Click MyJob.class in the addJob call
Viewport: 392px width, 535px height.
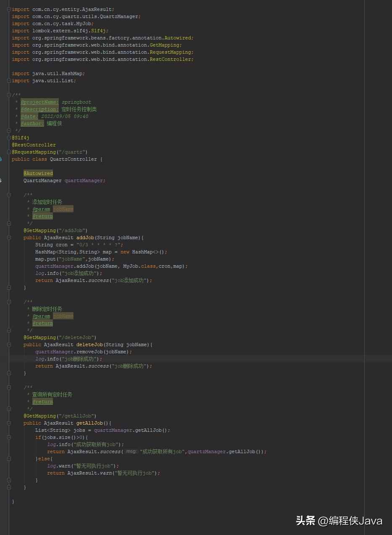point(139,266)
